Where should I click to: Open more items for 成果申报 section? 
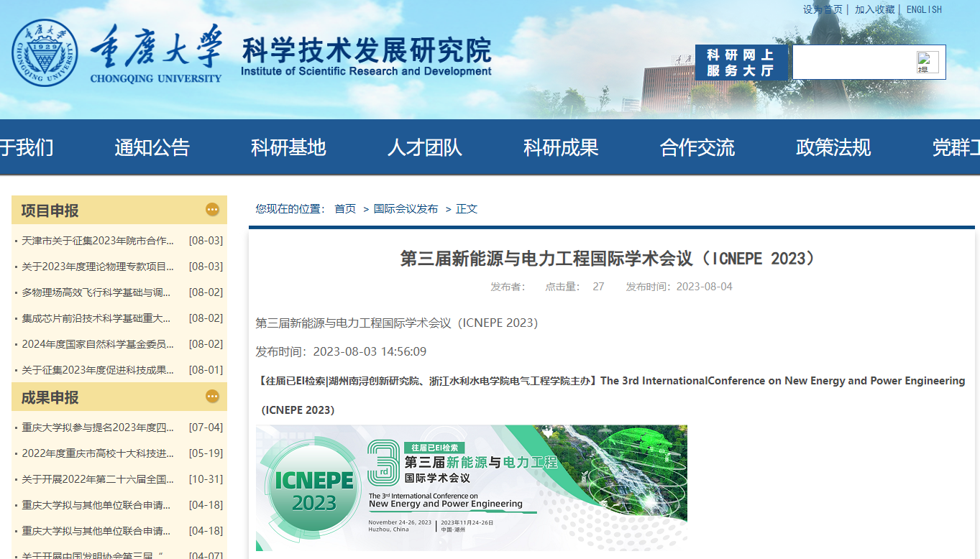(x=212, y=397)
